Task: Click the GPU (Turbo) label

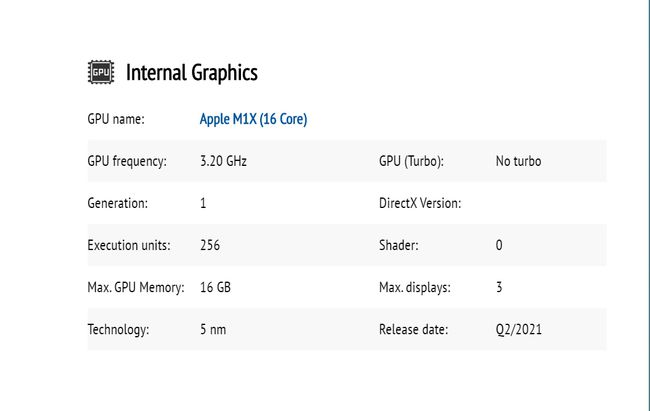Action: 411,161
